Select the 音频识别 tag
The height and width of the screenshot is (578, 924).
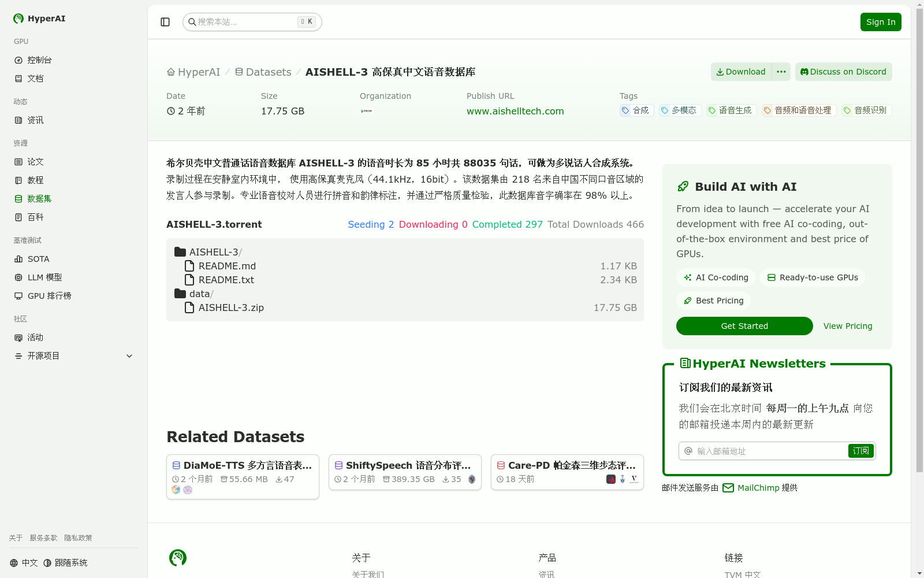(866, 110)
